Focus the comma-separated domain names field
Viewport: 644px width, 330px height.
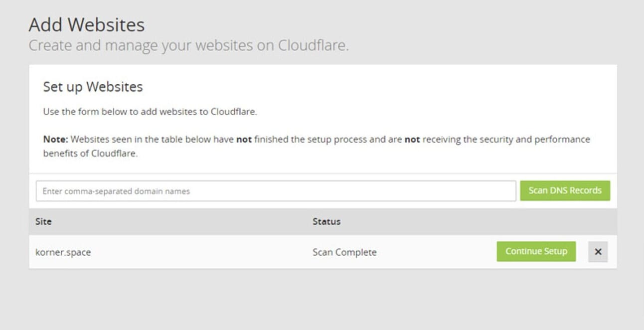coord(276,191)
